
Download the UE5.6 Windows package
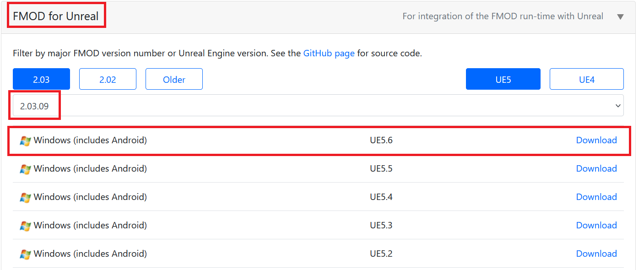click(596, 140)
